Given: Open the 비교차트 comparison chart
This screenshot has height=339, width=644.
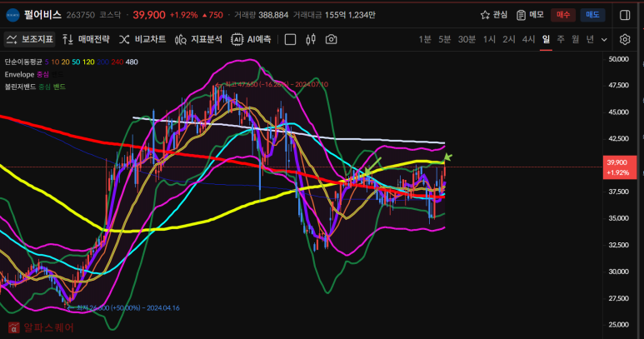Looking at the screenshot, I should 142,39.
